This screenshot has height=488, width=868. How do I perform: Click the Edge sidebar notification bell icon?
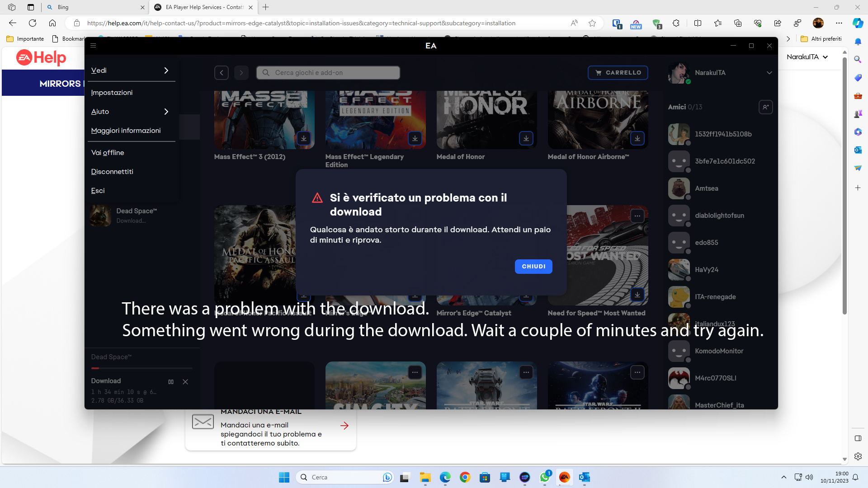pyautogui.click(x=858, y=42)
